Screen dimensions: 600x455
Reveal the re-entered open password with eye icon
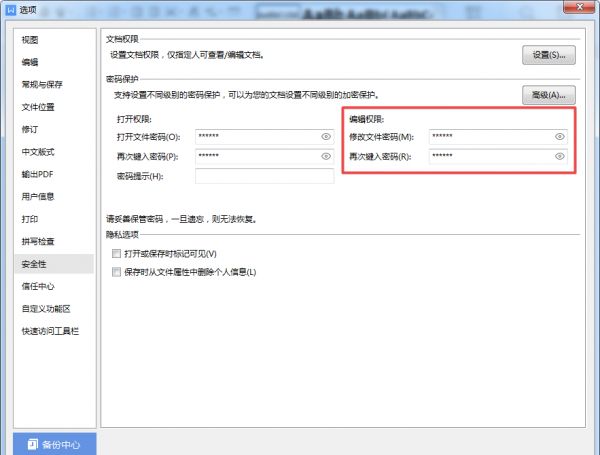tap(326, 157)
